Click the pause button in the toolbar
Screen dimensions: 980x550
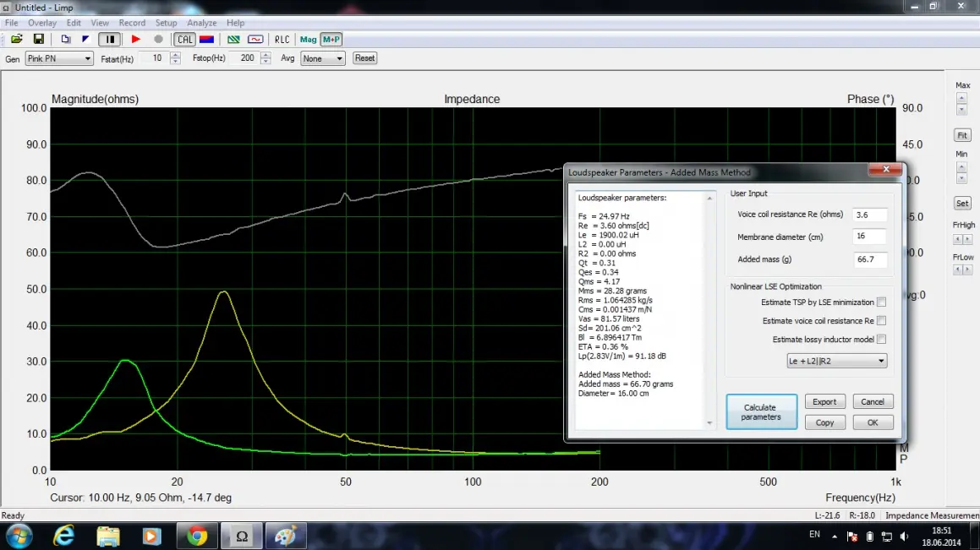(x=109, y=39)
